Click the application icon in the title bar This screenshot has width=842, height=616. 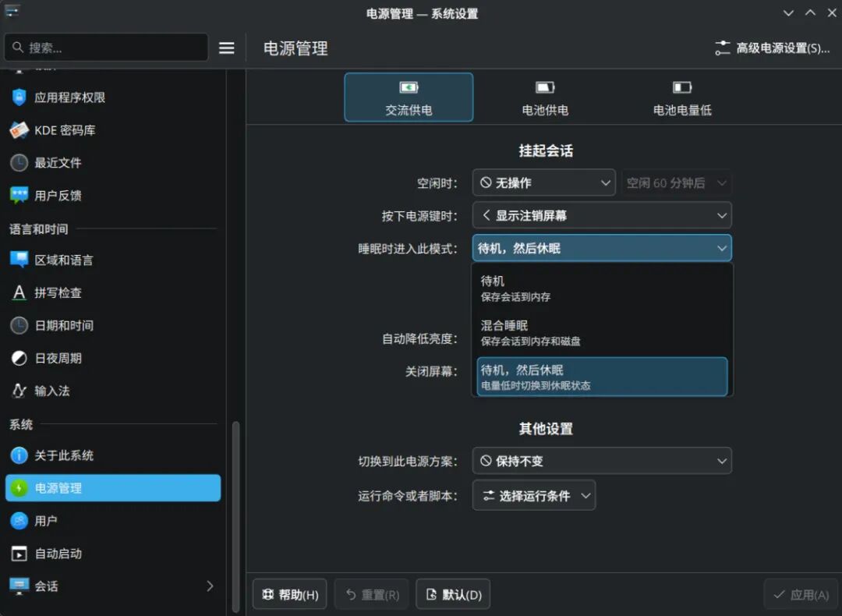coord(12,11)
